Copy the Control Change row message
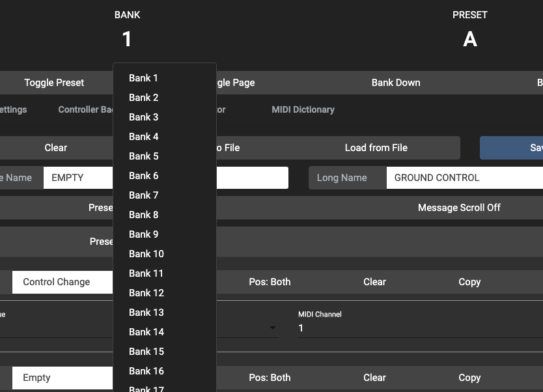 tap(469, 282)
